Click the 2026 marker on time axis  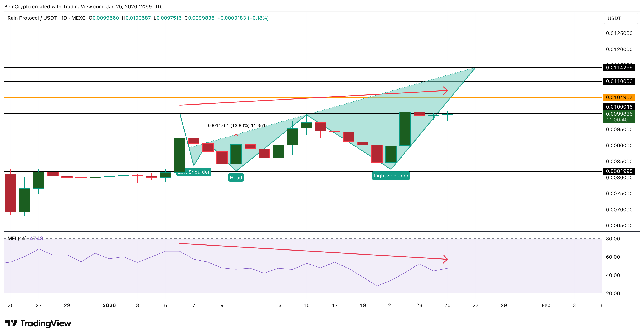pos(109,305)
